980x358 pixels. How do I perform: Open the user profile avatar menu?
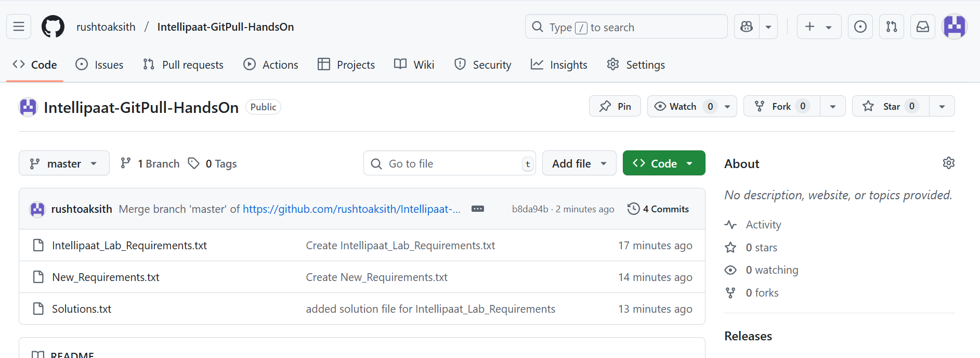coord(955,27)
